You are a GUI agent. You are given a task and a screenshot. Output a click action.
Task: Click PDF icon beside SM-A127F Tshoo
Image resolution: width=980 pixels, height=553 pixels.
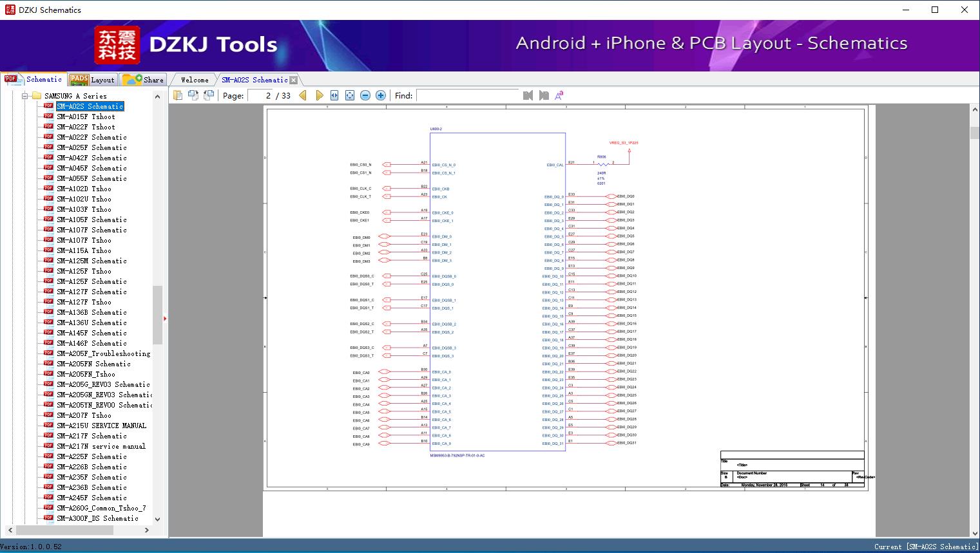click(x=48, y=301)
